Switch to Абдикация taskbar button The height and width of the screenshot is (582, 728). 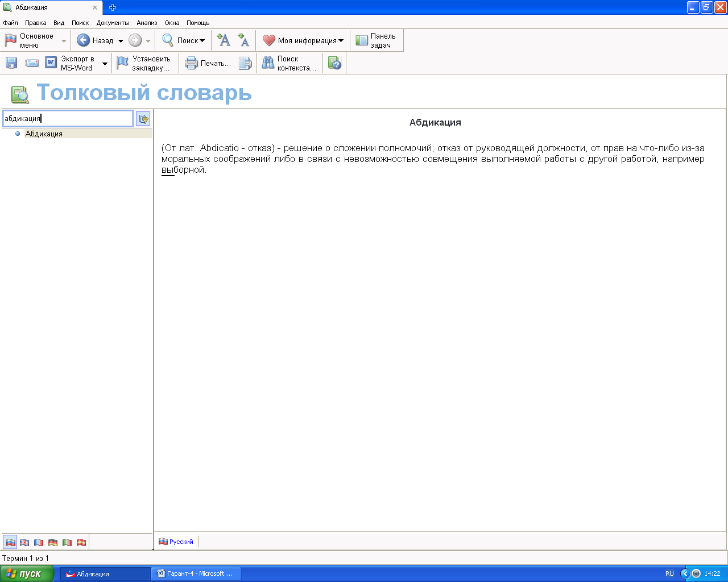pos(105,573)
